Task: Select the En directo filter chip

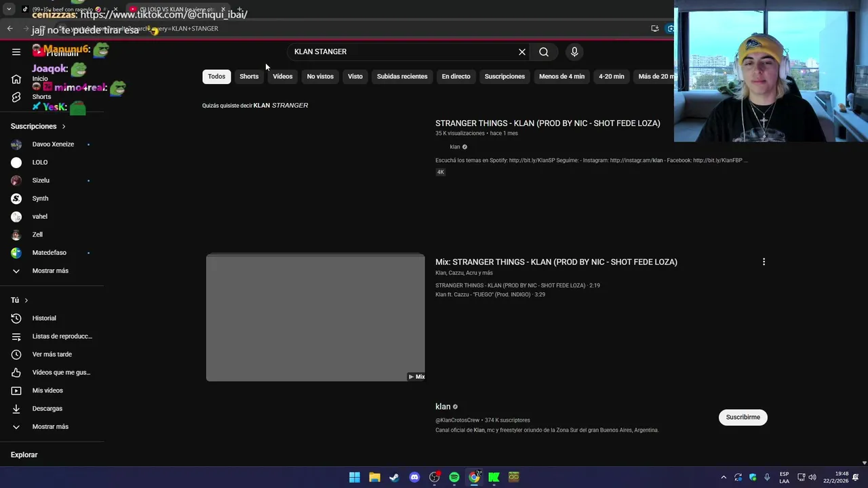Action: point(456,77)
